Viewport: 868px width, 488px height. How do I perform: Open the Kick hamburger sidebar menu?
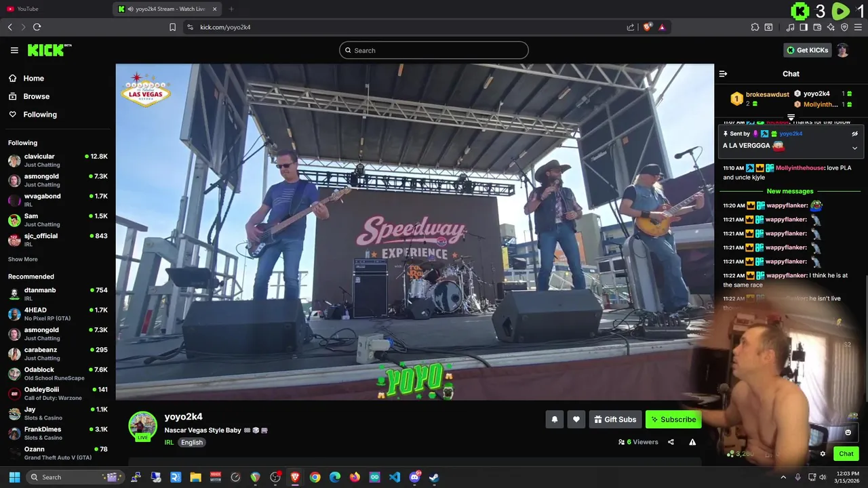[x=14, y=50]
